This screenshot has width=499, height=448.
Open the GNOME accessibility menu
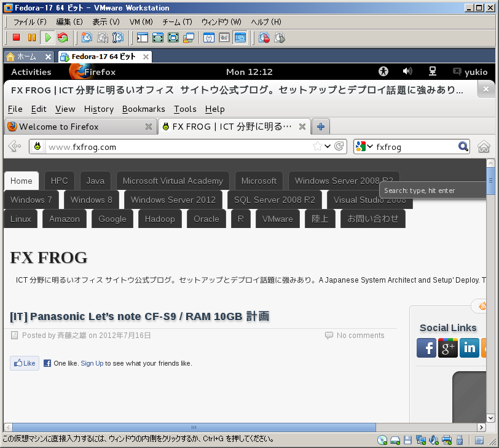pyautogui.click(x=384, y=72)
